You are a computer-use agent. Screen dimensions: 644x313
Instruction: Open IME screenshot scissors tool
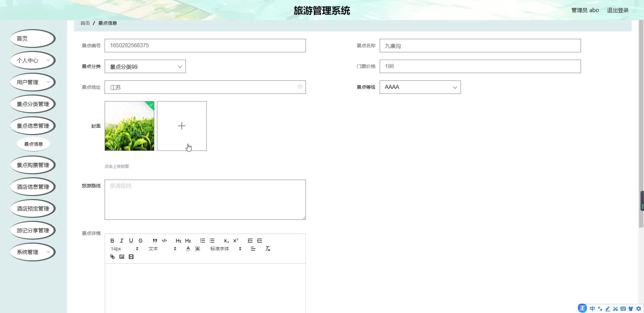[615, 309]
